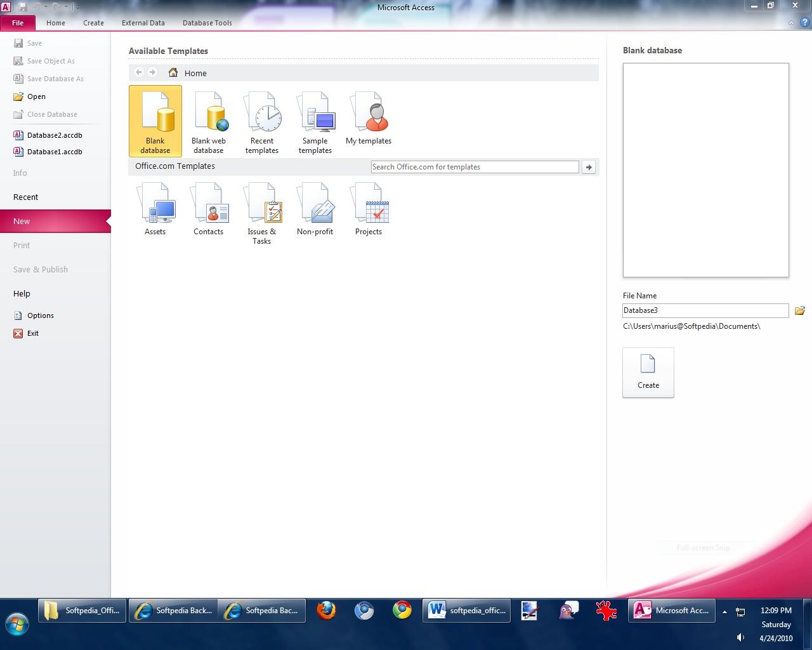Switch to the Home ribbon tab
This screenshot has height=650, width=812.
pos(56,23)
